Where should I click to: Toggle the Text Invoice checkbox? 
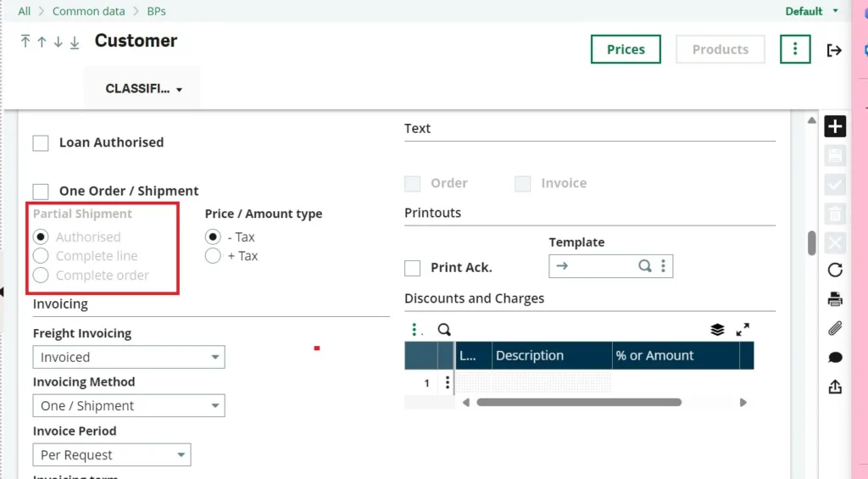(522, 184)
